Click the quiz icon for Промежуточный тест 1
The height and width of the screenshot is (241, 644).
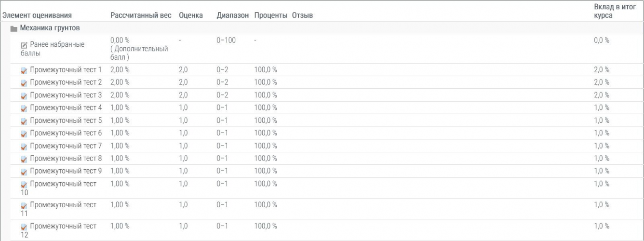[x=24, y=70]
